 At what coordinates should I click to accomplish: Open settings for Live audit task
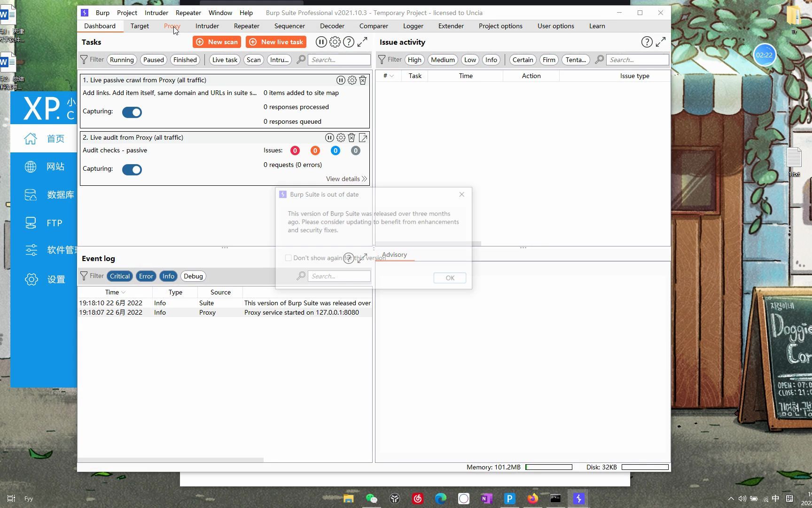tap(341, 138)
